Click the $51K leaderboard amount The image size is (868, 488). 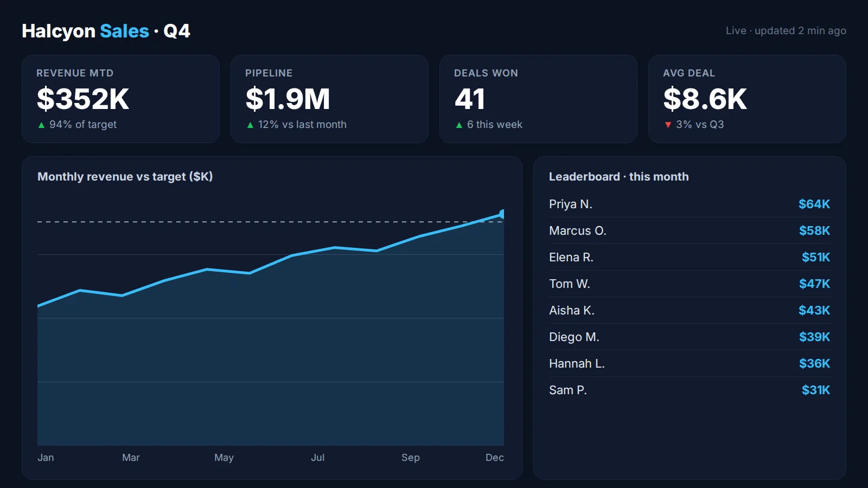816,258
